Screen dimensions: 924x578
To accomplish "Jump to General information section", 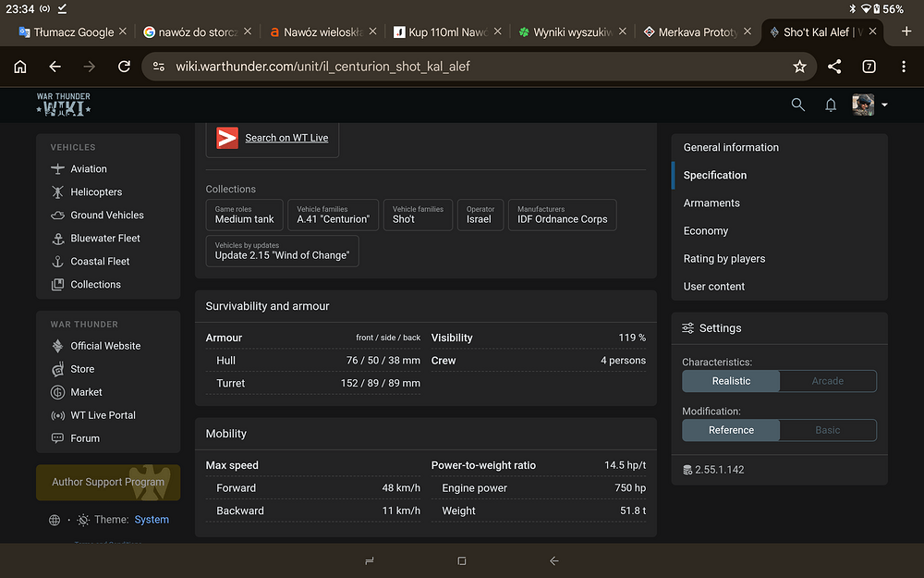I will tap(731, 147).
